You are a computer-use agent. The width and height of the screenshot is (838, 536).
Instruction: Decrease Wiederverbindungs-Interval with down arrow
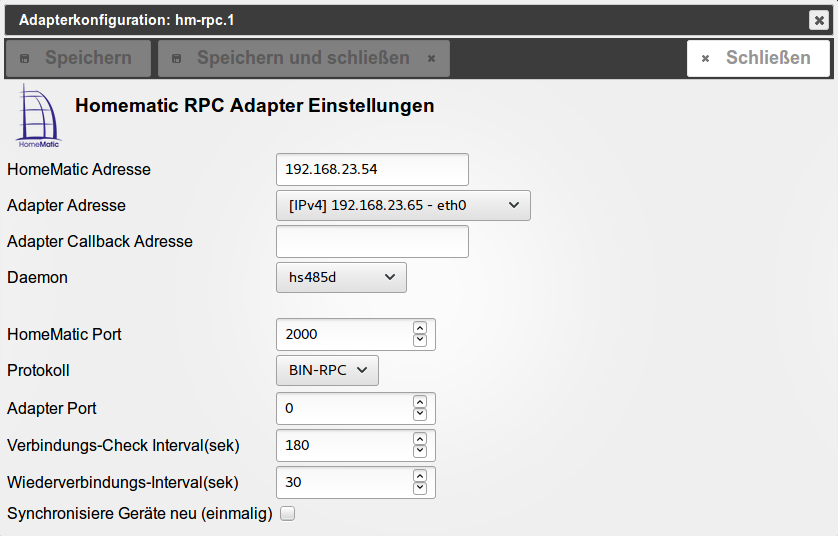click(420, 488)
